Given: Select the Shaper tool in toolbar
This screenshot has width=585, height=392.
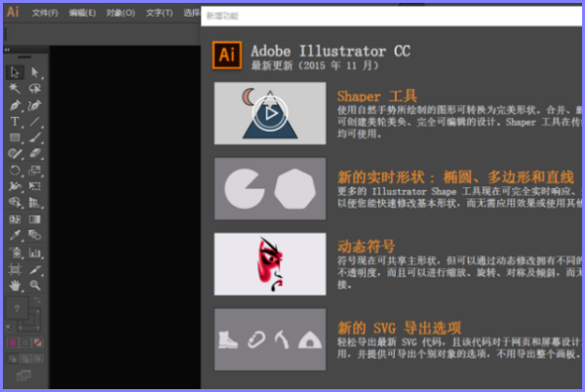Looking at the screenshot, I should click(x=15, y=153).
